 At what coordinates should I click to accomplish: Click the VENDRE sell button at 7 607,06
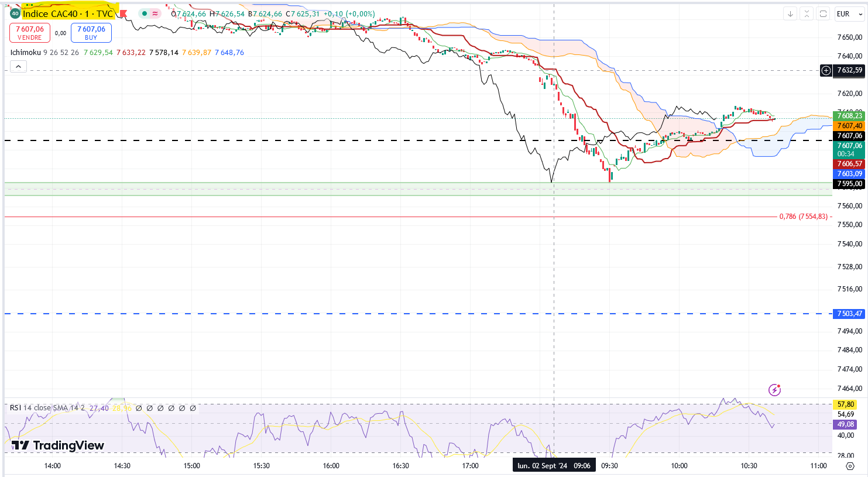[30, 33]
